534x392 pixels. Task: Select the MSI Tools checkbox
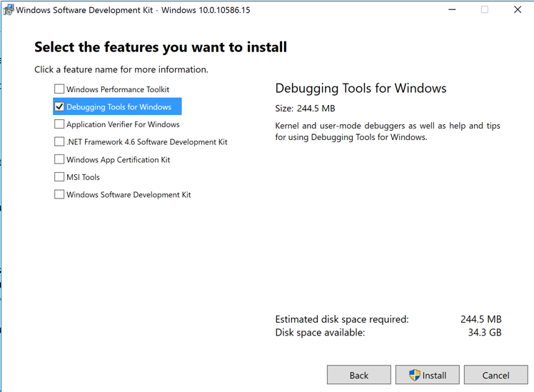[x=59, y=177]
